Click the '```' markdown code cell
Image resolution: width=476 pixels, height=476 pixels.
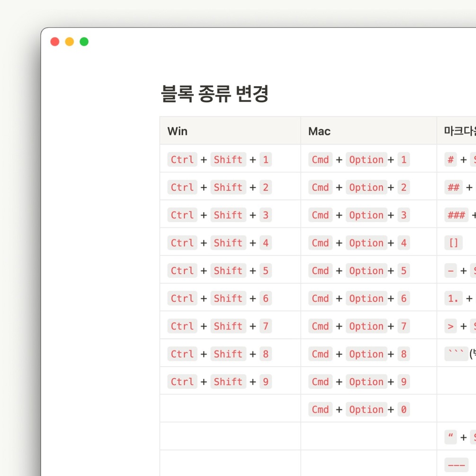456,354
